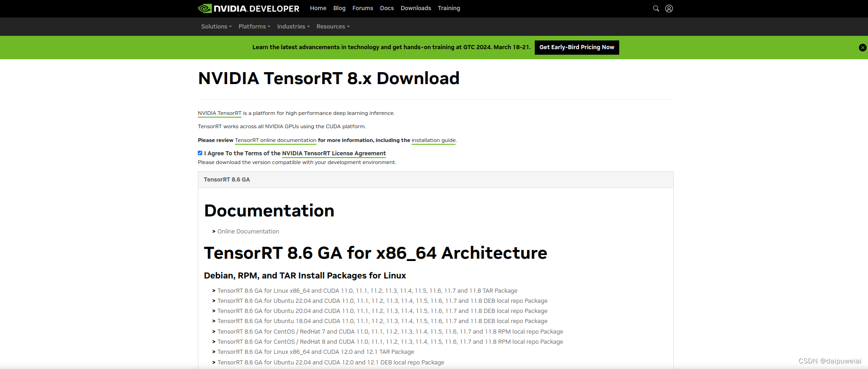
Task: Open the Downloads navigation item
Action: tap(416, 8)
